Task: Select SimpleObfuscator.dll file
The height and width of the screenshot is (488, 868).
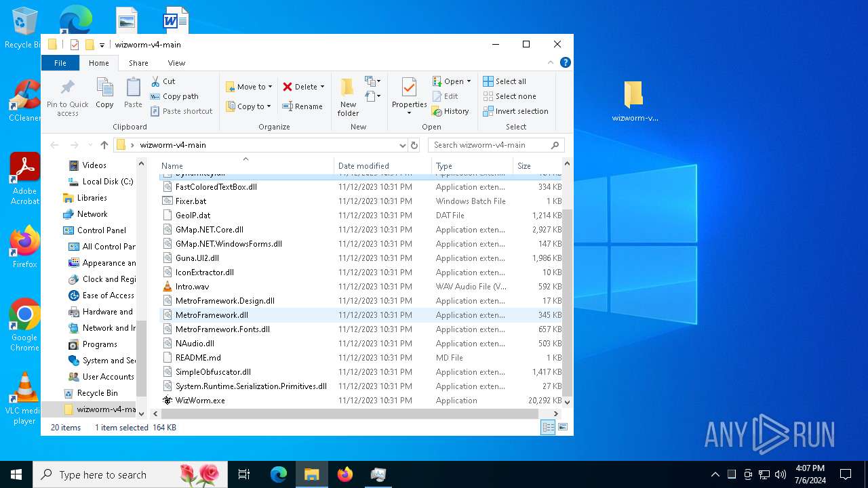Action: coord(213,372)
